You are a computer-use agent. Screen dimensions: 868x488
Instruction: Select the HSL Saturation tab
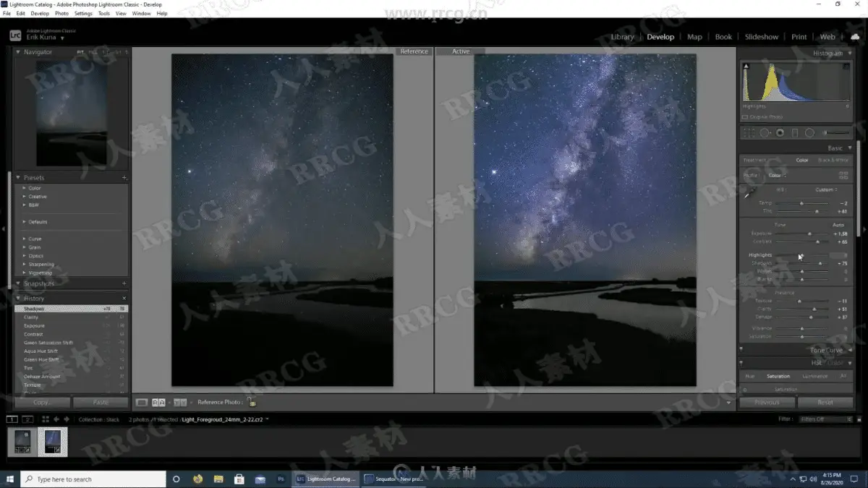pos(778,376)
